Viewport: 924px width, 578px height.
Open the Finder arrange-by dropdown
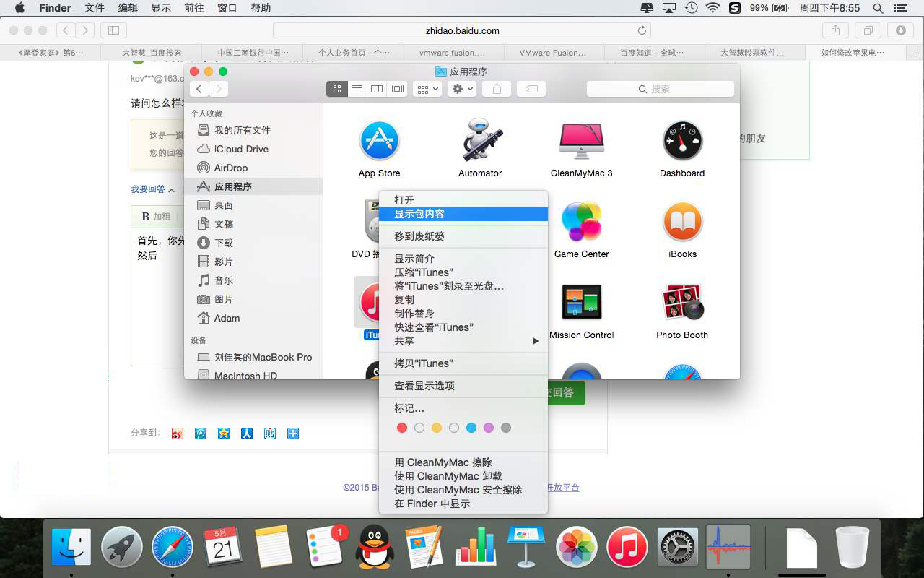(x=427, y=89)
